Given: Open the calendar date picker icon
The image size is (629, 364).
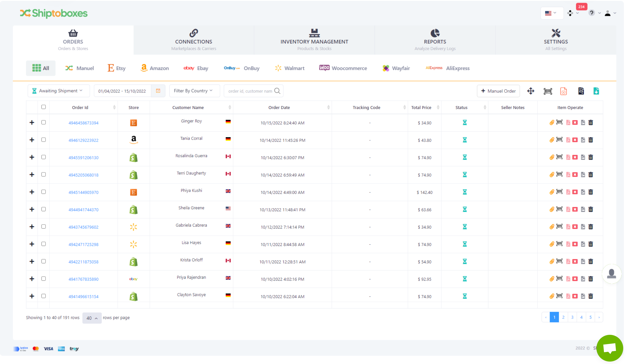Looking at the screenshot, I should (158, 91).
